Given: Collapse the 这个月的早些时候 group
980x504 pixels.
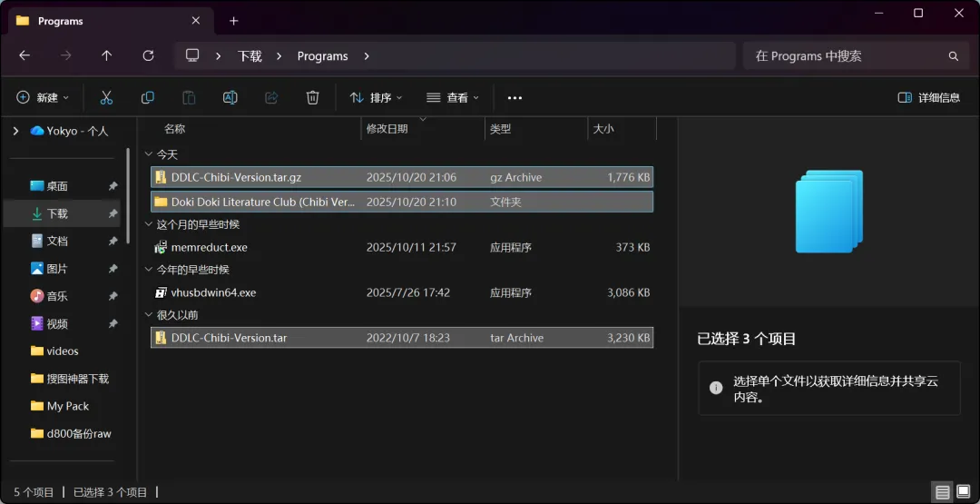Looking at the screenshot, I should [x=148, y=224].
